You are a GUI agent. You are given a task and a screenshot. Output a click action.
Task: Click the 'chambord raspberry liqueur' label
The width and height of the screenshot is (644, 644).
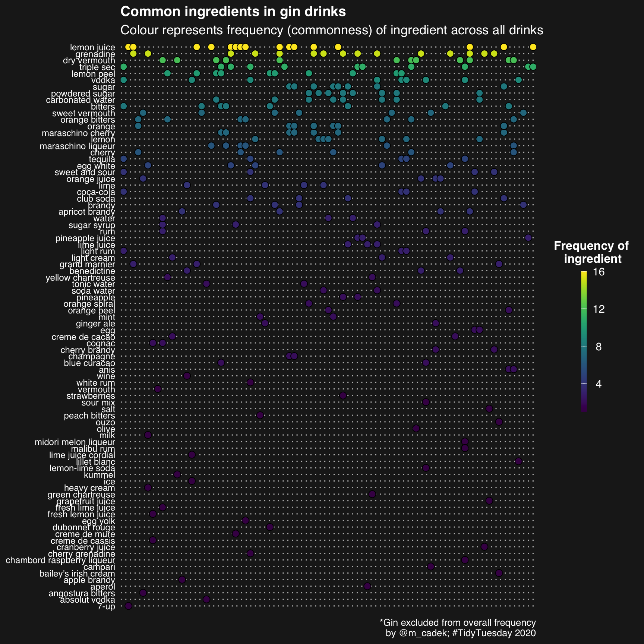tap(60, 560)
